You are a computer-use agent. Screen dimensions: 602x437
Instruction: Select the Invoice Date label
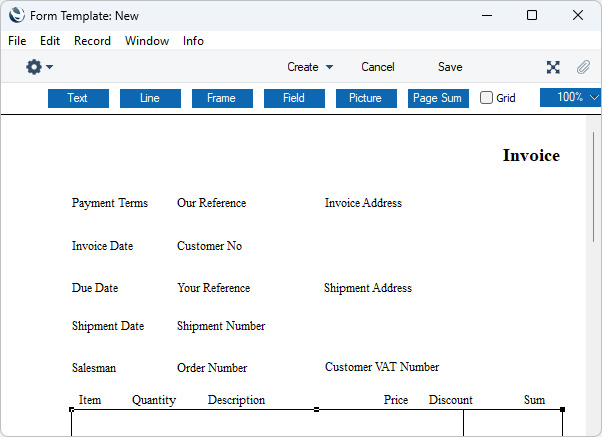pyautogui.click(x=103, y=246)
